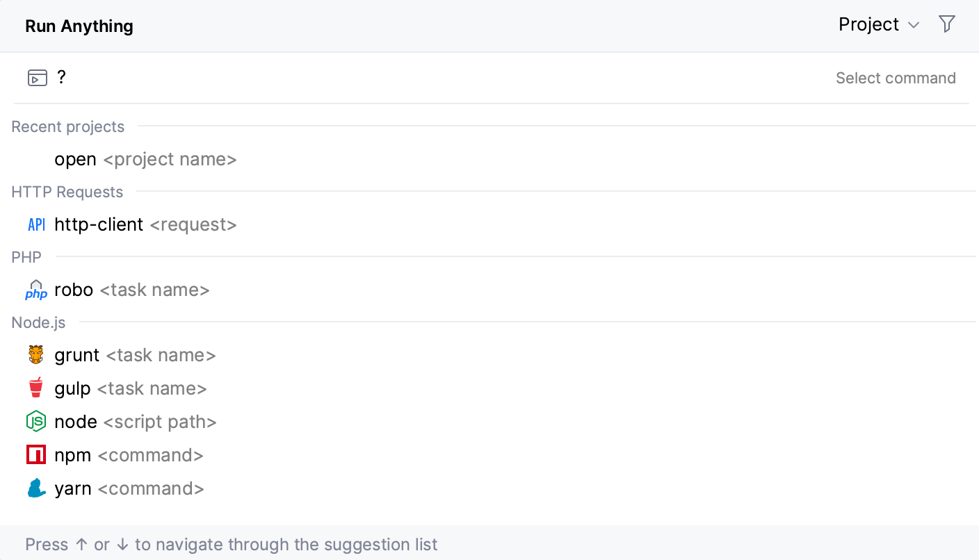979x560 pixels.
Task: Select the node script path entry
Action: click(136, 421)
